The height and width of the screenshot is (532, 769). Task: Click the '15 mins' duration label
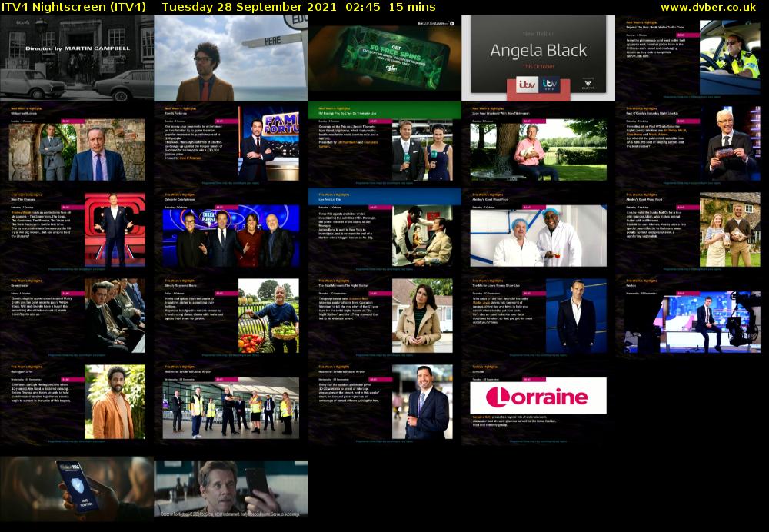pyautogui.click(x=412, y=7)
